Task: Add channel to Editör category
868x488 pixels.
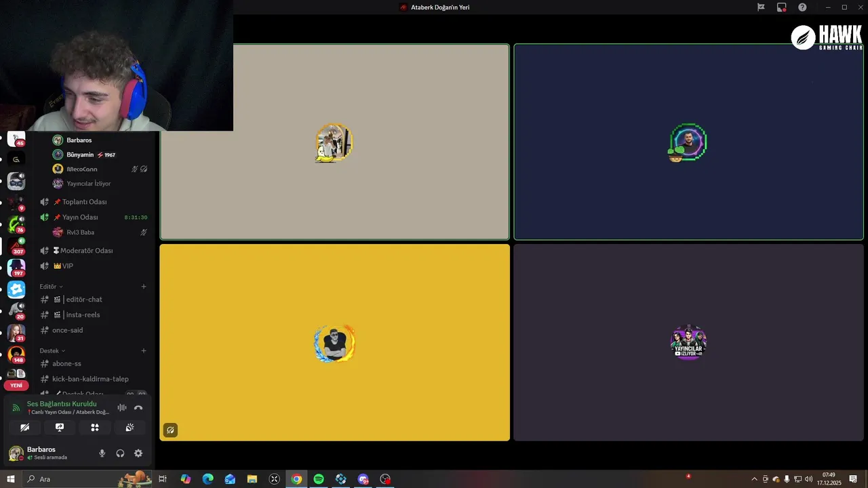Action: click(x=144, y=287)
